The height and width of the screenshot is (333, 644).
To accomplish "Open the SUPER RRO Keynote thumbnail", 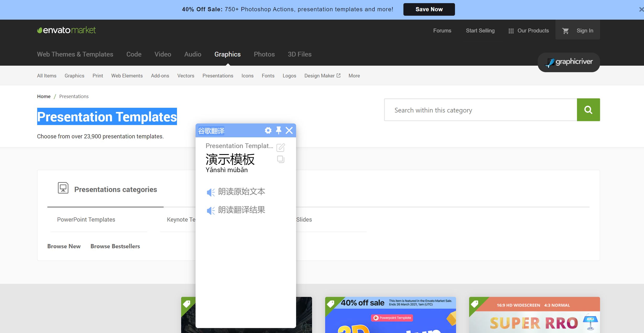I will coord(534,315).
